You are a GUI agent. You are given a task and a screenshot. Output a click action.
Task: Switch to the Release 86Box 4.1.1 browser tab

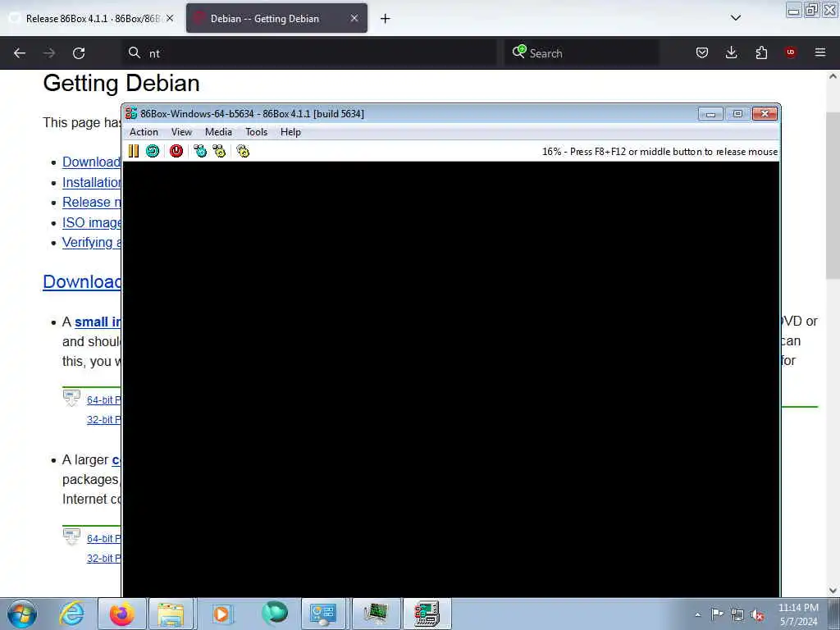(x=93, y=18)
